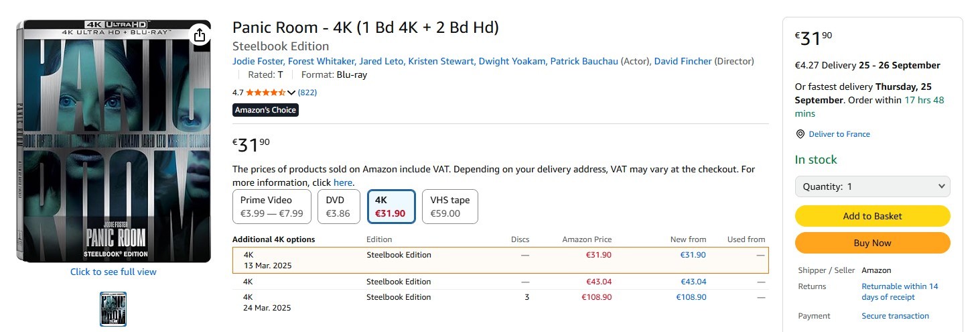Choose the 4K format option
Image resolution: width=980 pixels, height=332 pixels.
coord(391,207)
